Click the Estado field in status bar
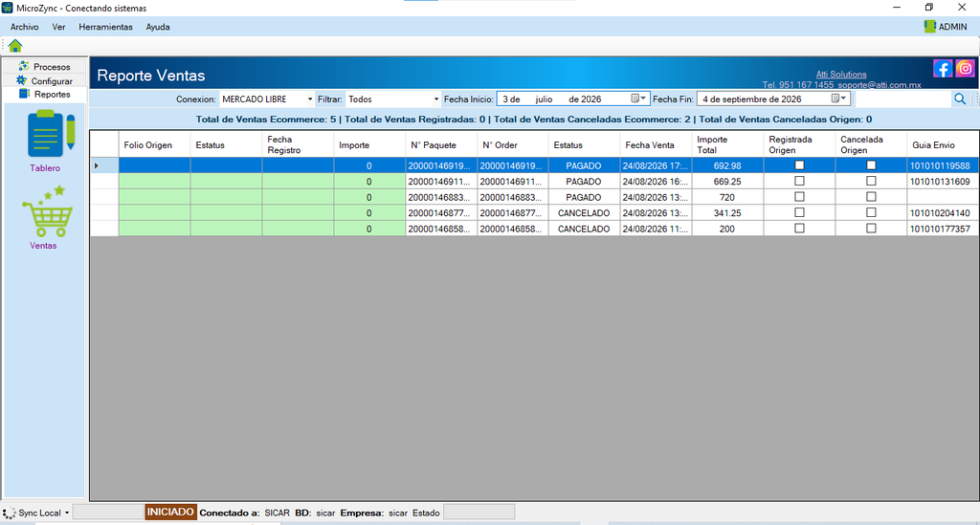This screenshot has height=525, width=980. (479, 513)
